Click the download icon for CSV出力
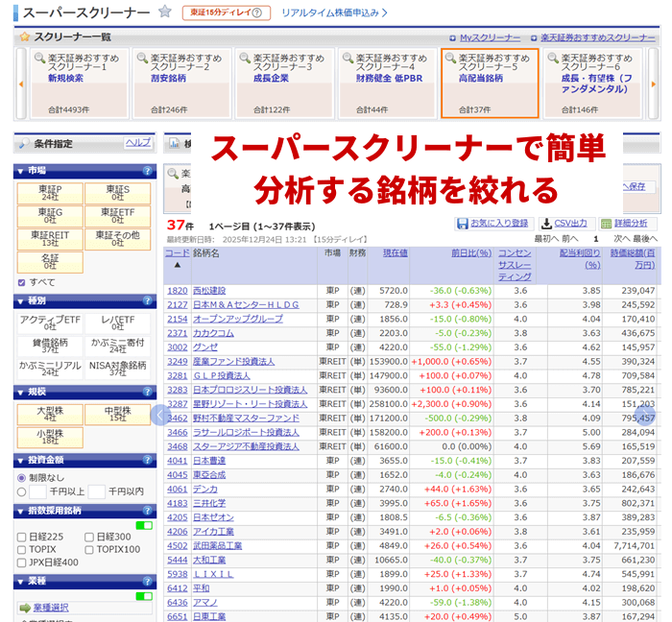Image resolution: width=672 pixels, height=622 pixels. [x=546, y=224]
